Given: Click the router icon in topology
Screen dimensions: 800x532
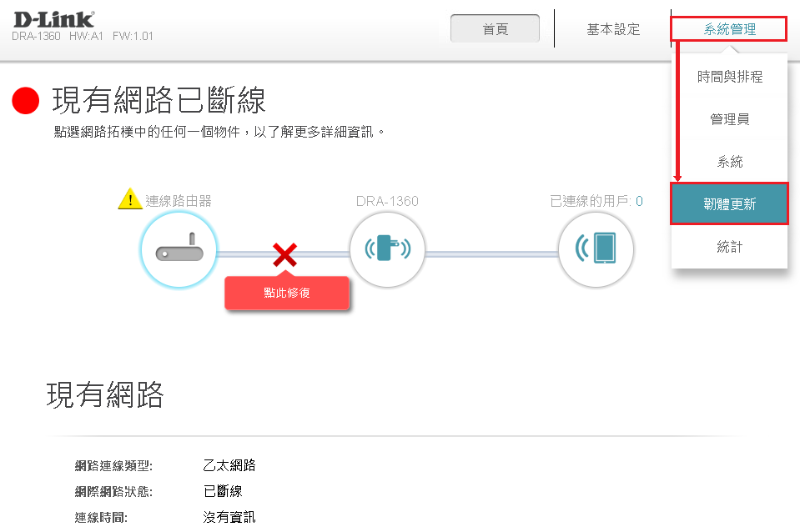Looking at the screenshot, I should click(x=179, y=251).
